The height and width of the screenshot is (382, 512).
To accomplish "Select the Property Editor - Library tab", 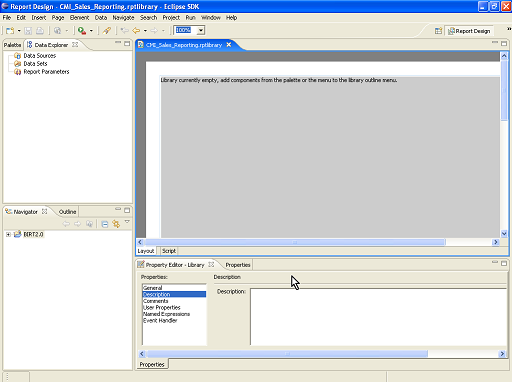I will point(175,265).
